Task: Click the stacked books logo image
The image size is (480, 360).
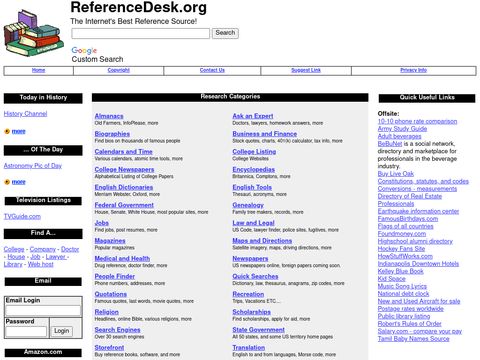Action: (33, 33)
